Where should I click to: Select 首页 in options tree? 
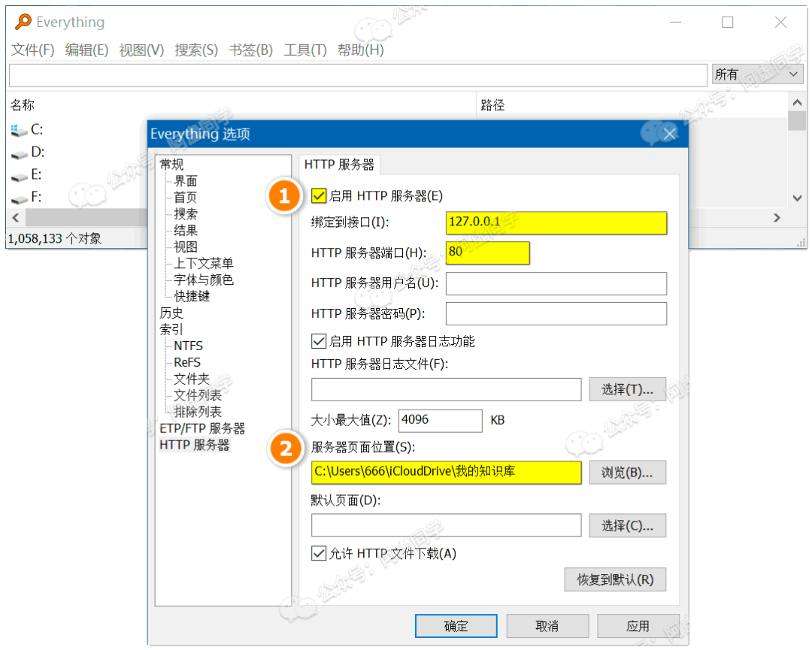click(x=186, y=197)
